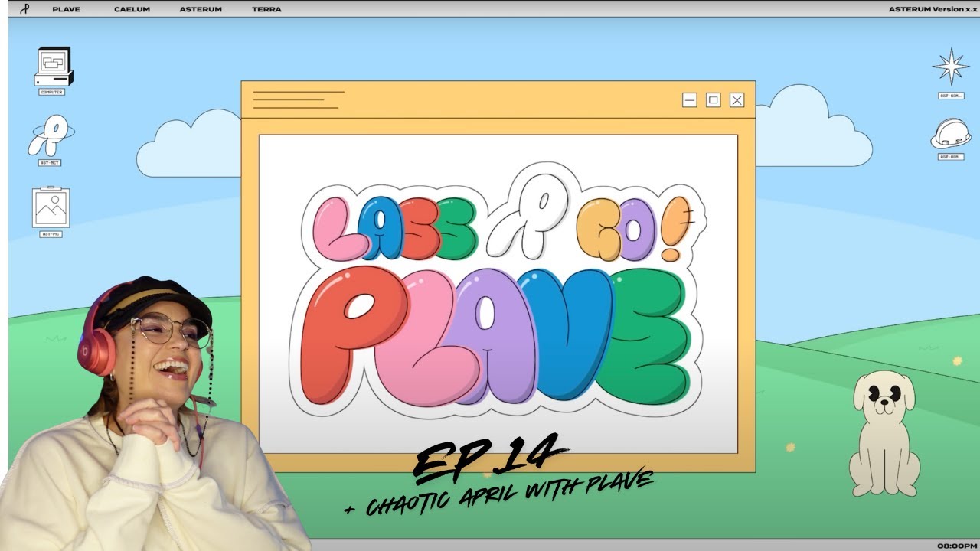Open the ASTERUM menu
Viewport: 980px width, 551px height.
[201, 9]
